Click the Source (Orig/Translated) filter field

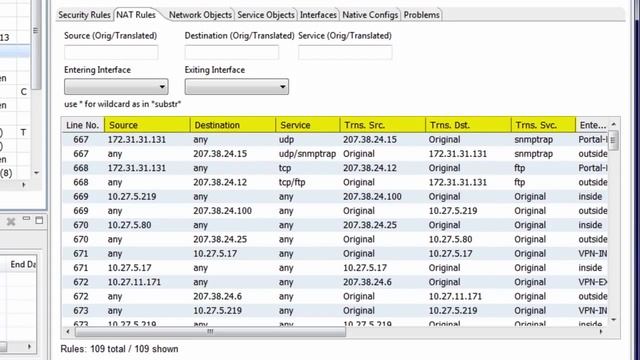[111, 53]
